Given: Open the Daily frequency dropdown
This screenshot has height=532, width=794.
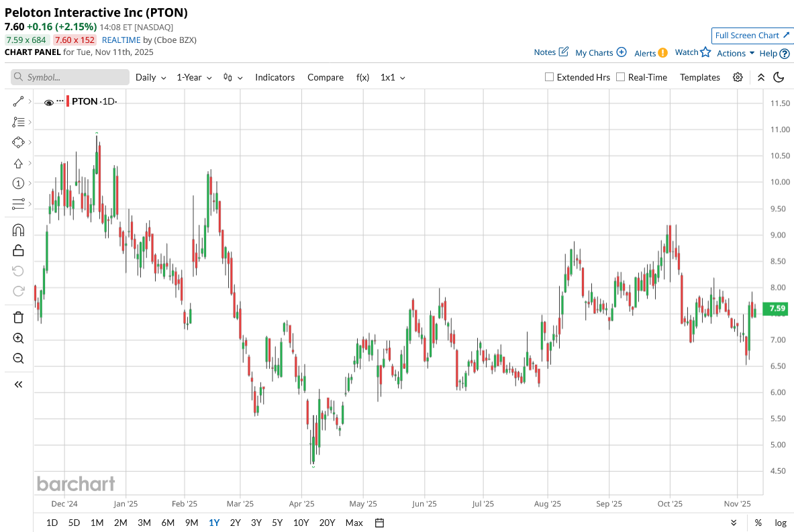Looking at the screenshot, I should (150, 77).
